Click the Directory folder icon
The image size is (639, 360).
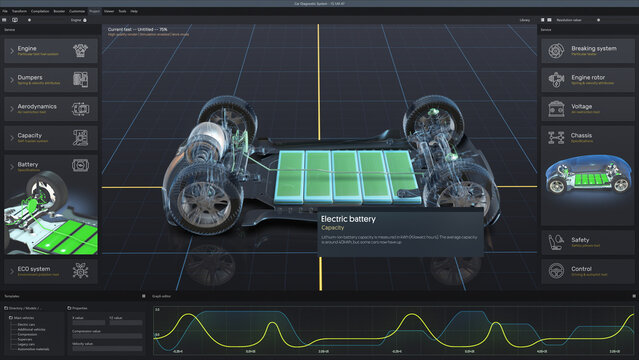6,308
